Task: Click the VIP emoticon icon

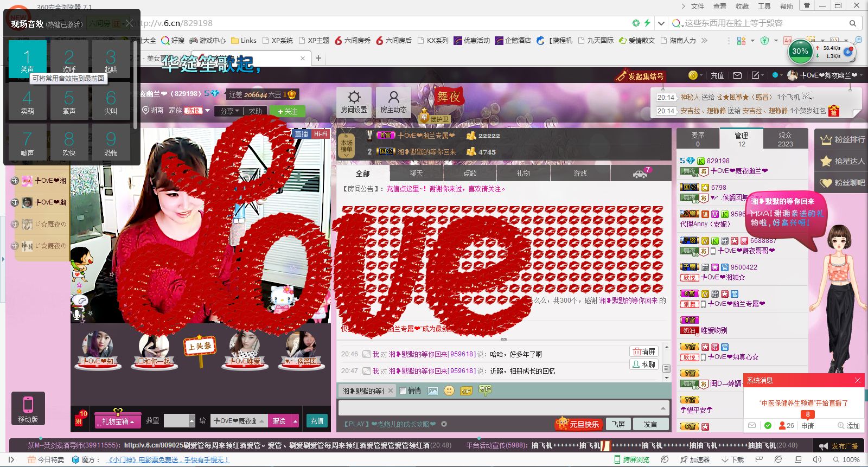Action: 465,391
